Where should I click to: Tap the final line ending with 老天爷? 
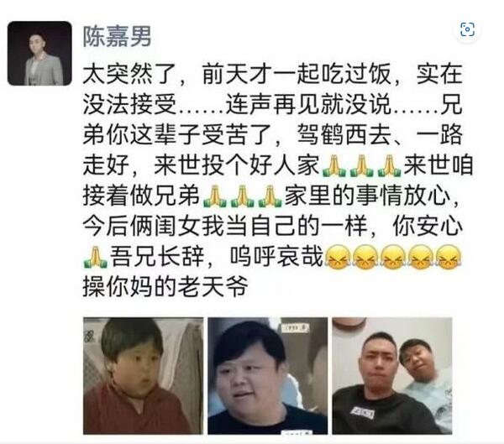tap(165, 286)
